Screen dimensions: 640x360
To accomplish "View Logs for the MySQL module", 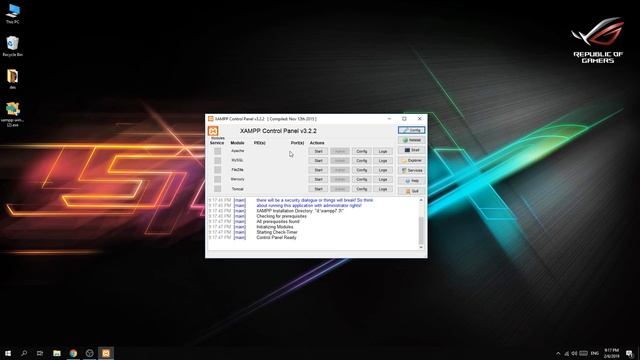I will tap(383, 161).
